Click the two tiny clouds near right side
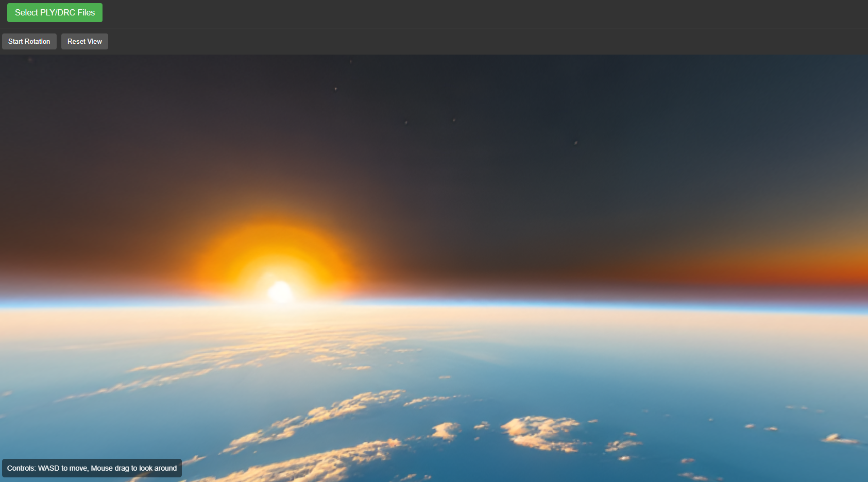This screenshot has width=868, height=482. click(760, 427)
